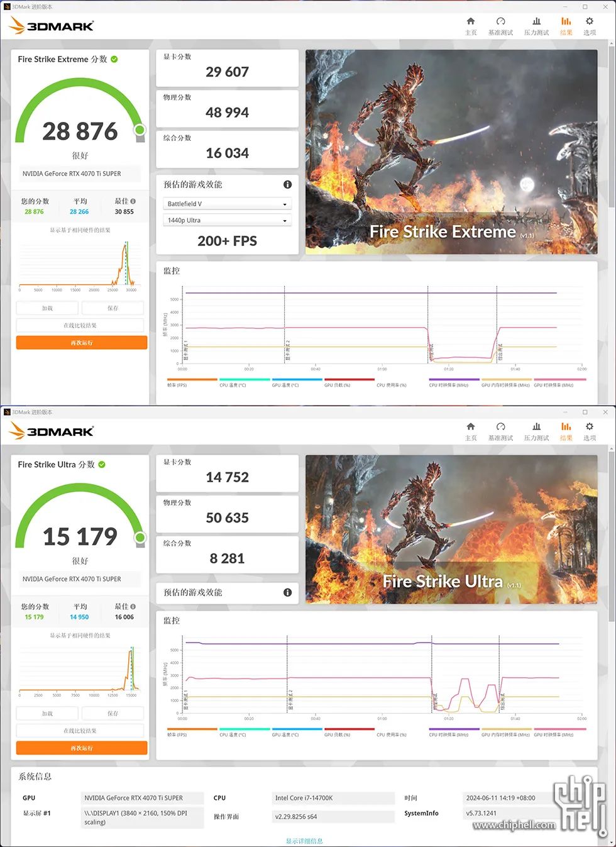616x847 pixels.
Task: Click info icon of 预估的游戏效能 in Ultra window
Action: (287, 592)
